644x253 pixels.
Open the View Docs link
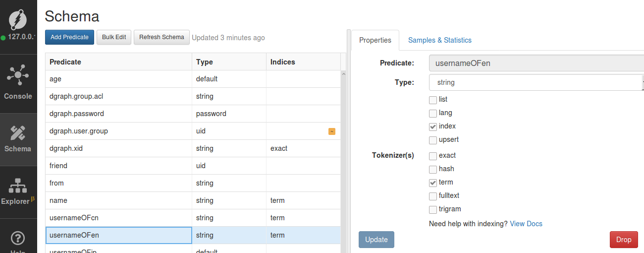(x=526, y=224)
